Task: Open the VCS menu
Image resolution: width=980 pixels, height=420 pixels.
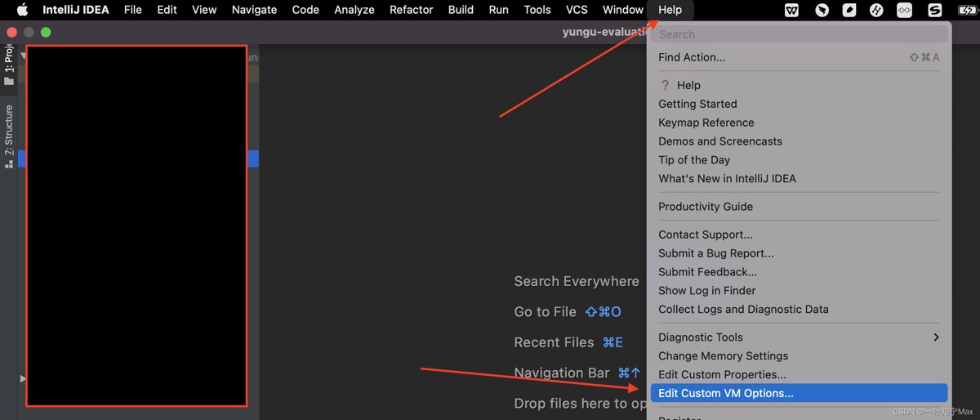Action: point(577,10)
